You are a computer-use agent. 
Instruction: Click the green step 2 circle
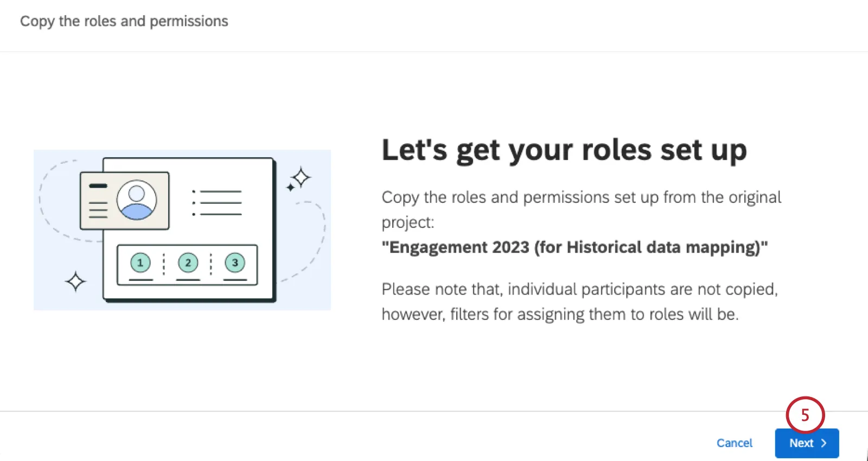pos(188,263)
